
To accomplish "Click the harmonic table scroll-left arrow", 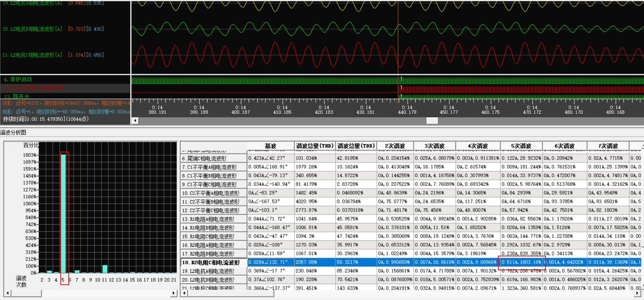I will click(x=184, y=293).
